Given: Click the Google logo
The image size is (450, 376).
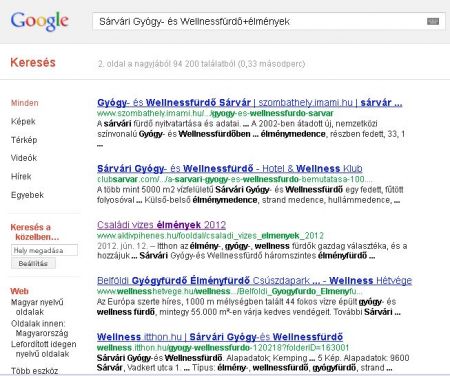Looking at the screenshot, I should (x=39, y=21).
